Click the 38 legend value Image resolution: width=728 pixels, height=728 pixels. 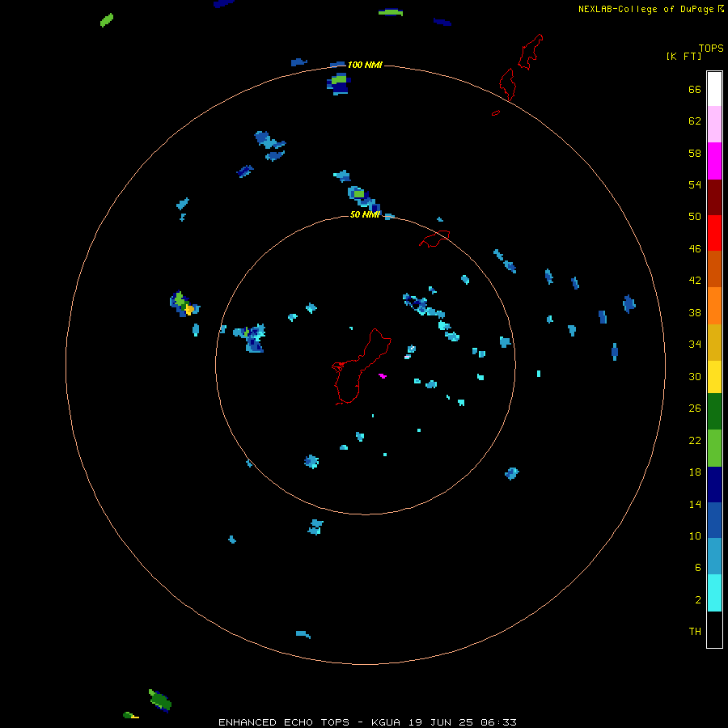pos(695,312)
